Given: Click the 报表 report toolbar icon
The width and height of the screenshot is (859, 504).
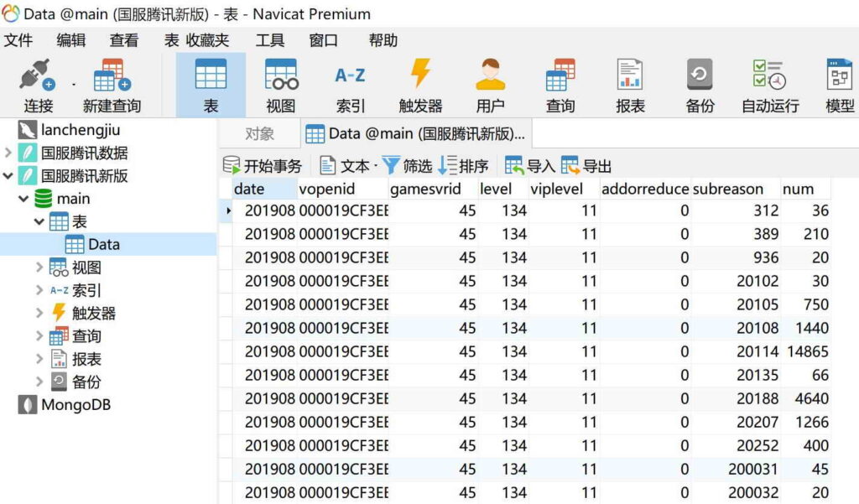Looking at the screenshot, I should [630, 85].
